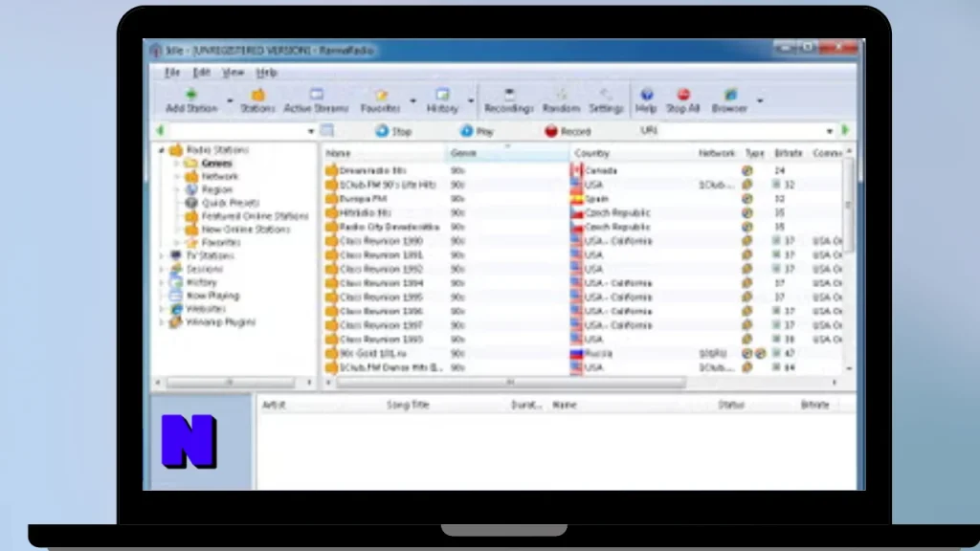Open Favorites from the toolbar
This screenshot has height=551, width=980.
380,100
